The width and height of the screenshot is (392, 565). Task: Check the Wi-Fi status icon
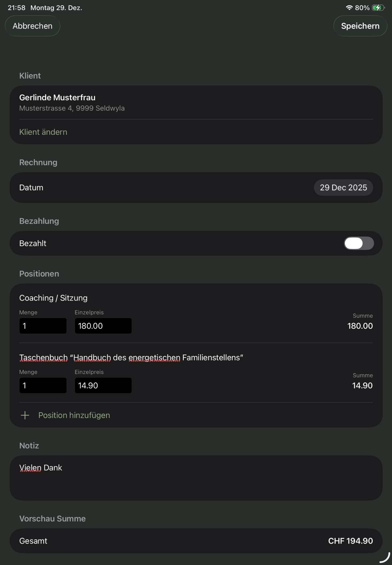point(349,8)
